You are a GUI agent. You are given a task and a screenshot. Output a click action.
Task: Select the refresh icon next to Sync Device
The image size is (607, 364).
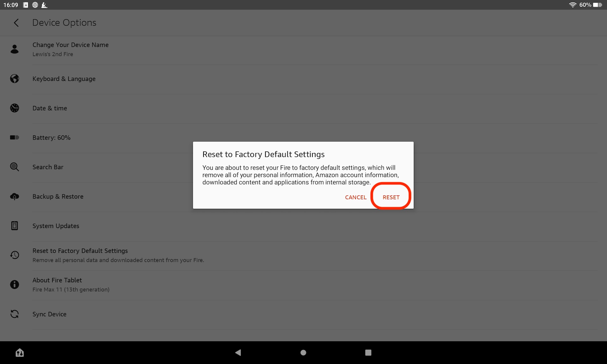point(15,314)
